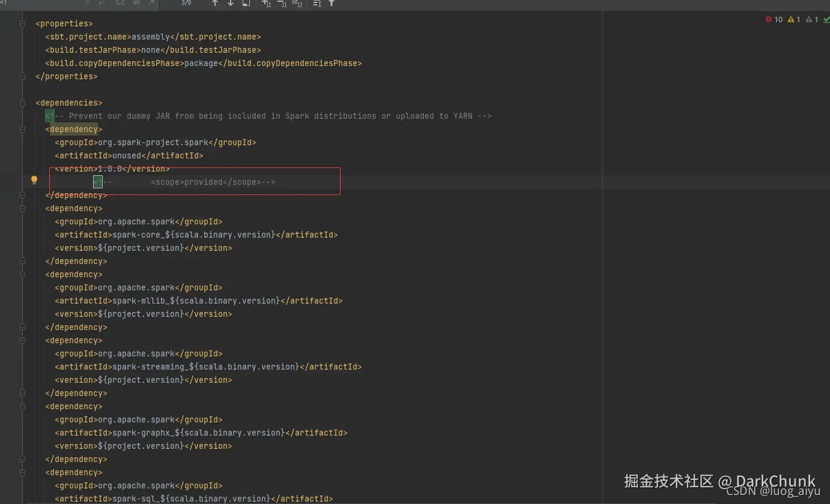Click groupId line above spark-core artifactId
Image resolution: width=830 pixels, height=504 pixels.
click(139, 221)
